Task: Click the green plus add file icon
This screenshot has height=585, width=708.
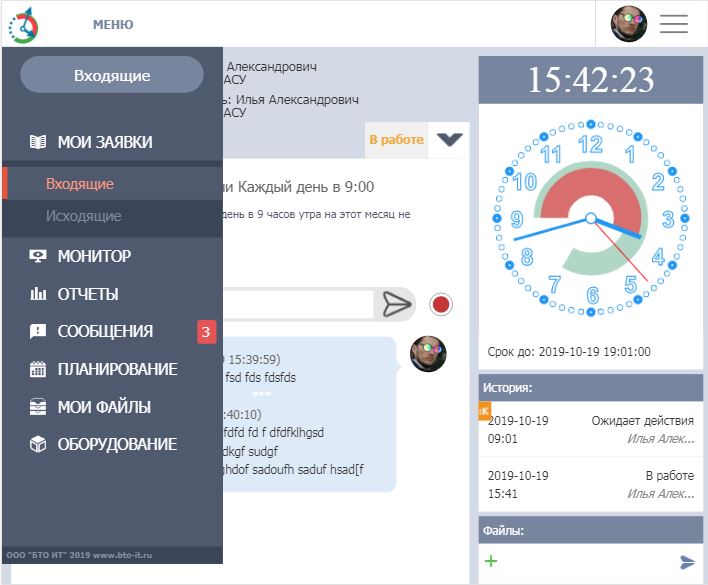Action: pyautogui.click(x=491, y=561)
